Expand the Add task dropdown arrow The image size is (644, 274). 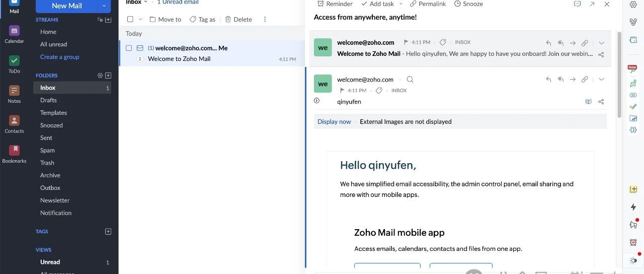[x=401, y=4]
